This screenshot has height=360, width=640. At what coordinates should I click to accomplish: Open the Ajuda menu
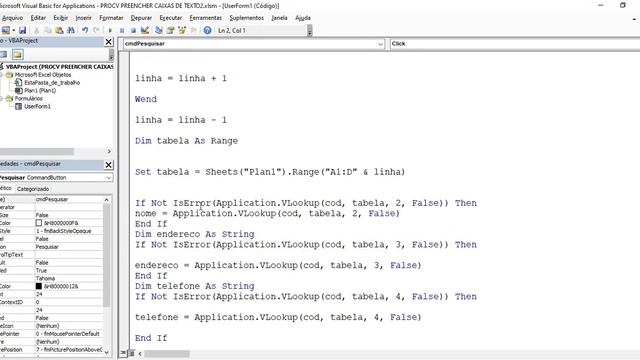click(303, 18)
